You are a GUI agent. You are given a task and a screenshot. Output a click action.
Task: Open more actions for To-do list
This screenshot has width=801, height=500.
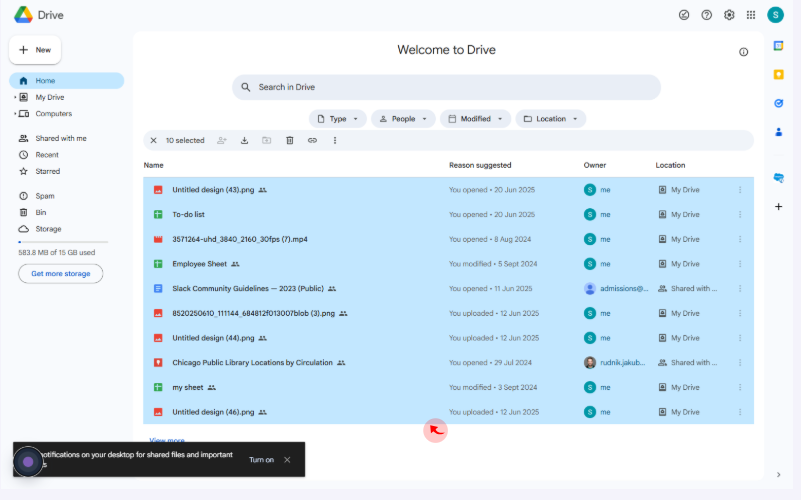click(x=740, y=215)
